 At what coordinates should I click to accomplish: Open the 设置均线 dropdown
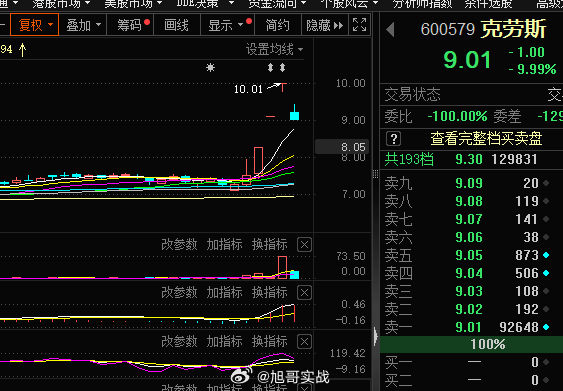[274, 49]
